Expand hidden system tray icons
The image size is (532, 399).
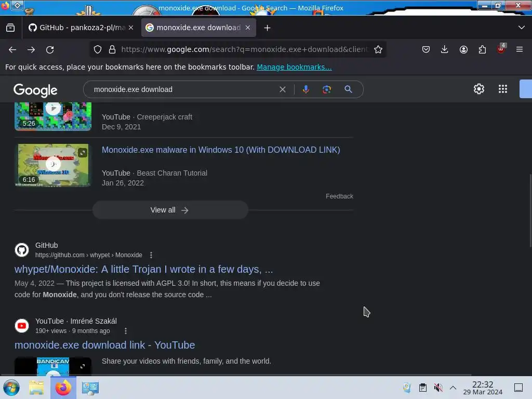click(453, 388)
